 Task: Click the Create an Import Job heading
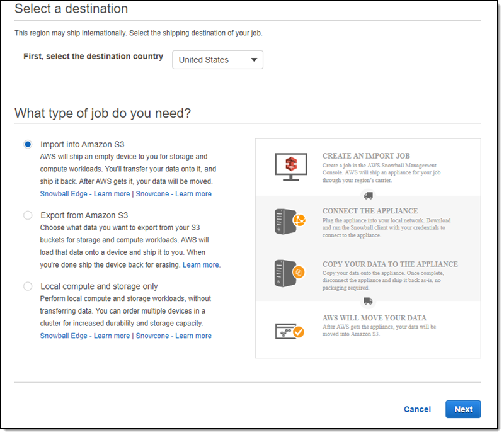coord(366,155)
